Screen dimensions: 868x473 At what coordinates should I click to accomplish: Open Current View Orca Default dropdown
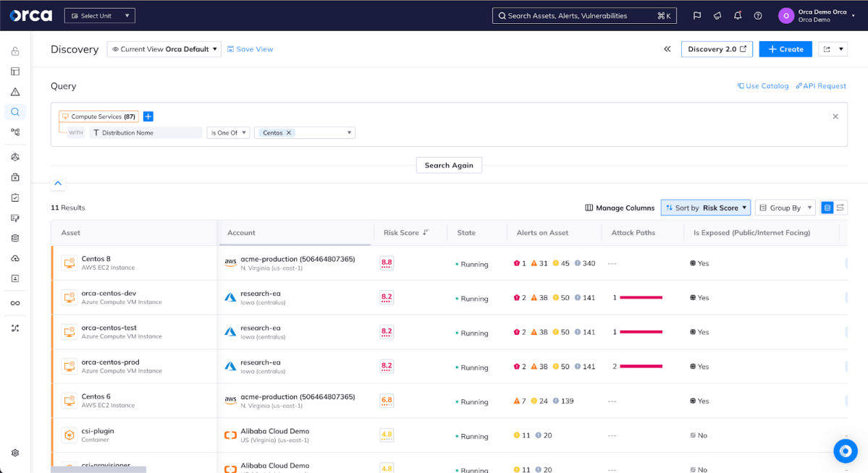tap(164, 49)
